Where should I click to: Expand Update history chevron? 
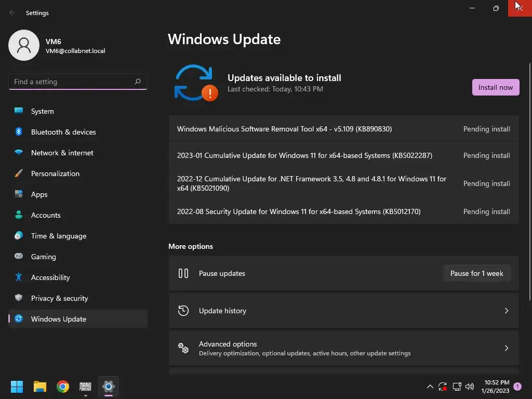click(506, 311)
